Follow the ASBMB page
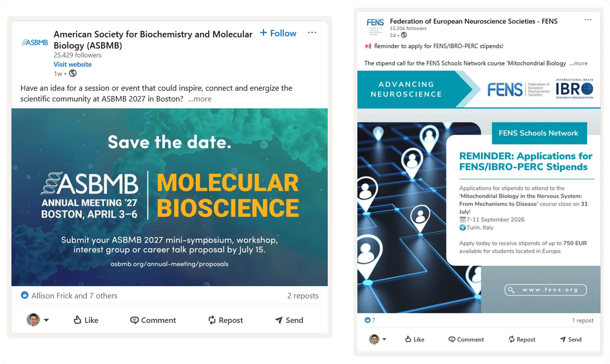The height and width of the screenshot is (364, 610). [278, 33]
